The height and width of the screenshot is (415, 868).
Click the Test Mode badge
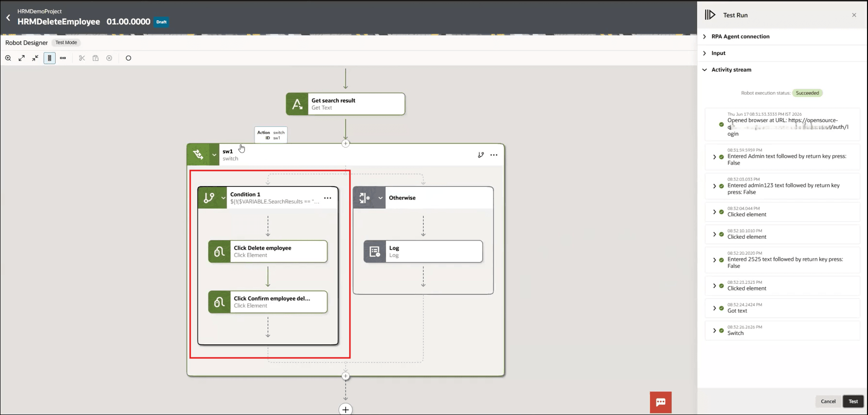[x=66, y=43]
